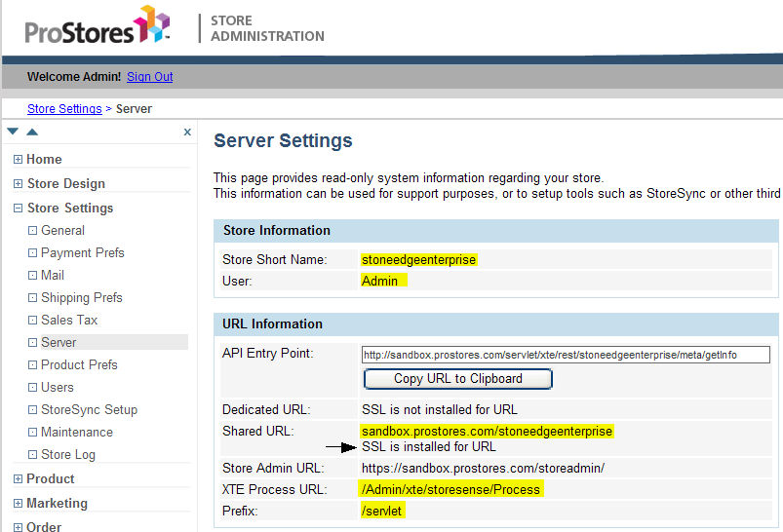Image resolution: width=783 pixels, height=532 pixels.
Task: Open General under Store Settings
Action: click(x=62, y=231)
